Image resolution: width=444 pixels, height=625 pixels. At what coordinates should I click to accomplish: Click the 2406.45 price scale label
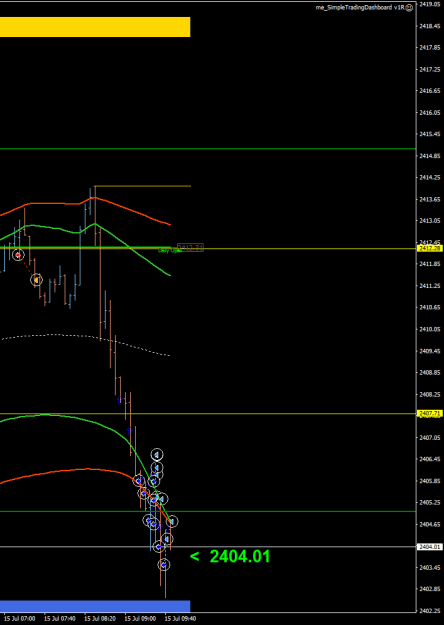click(x=428, y=459)
